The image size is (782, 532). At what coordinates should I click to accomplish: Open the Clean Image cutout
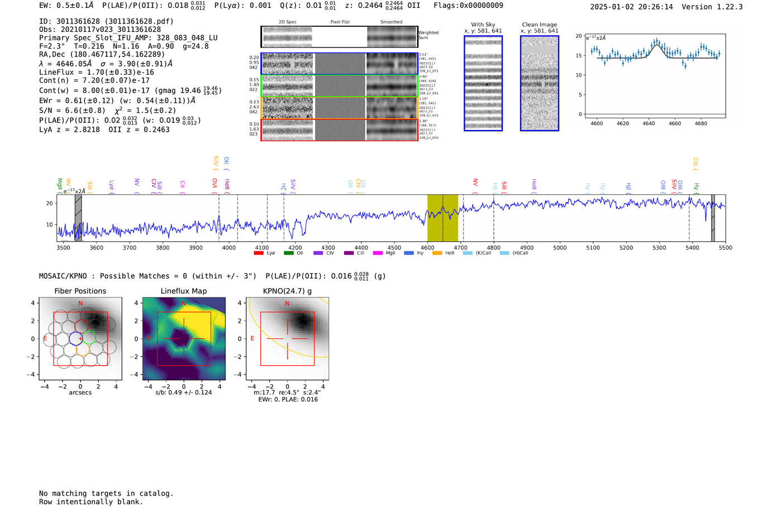[x=540, y=83]
